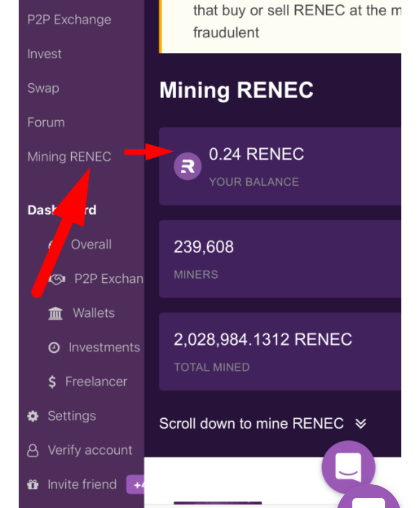Click the Settings gear icon

coord(33,416)
